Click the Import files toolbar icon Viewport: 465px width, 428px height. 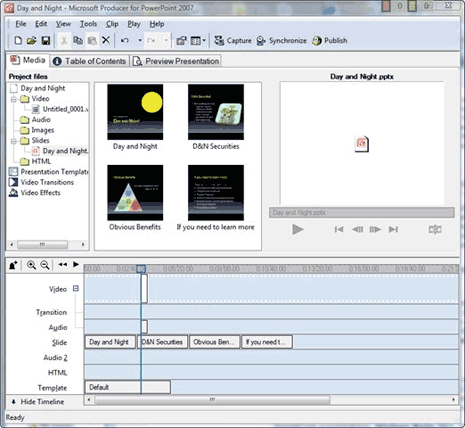181,41
